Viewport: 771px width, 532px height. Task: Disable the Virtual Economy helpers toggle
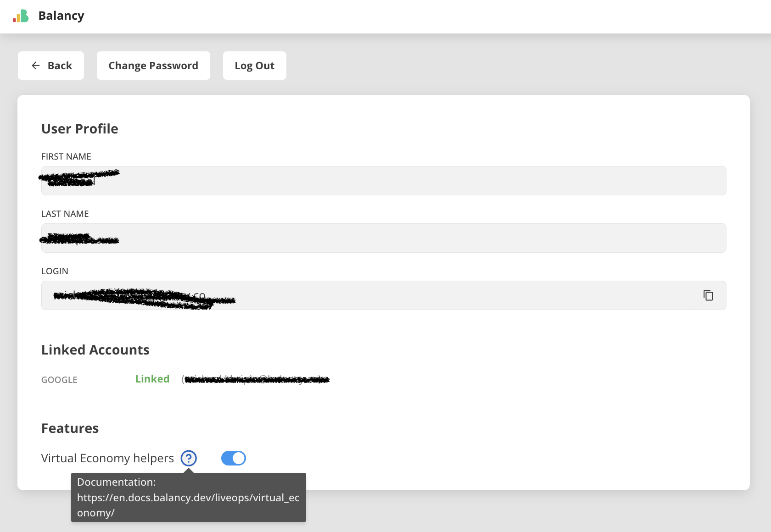(234, 458)
